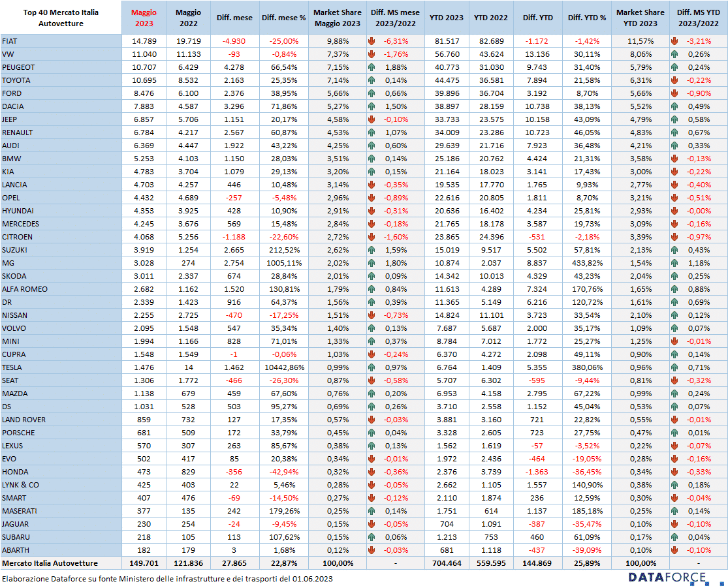Select the 'YTD 2023' column header
The image size is (728, 588).
coord(447,18)
